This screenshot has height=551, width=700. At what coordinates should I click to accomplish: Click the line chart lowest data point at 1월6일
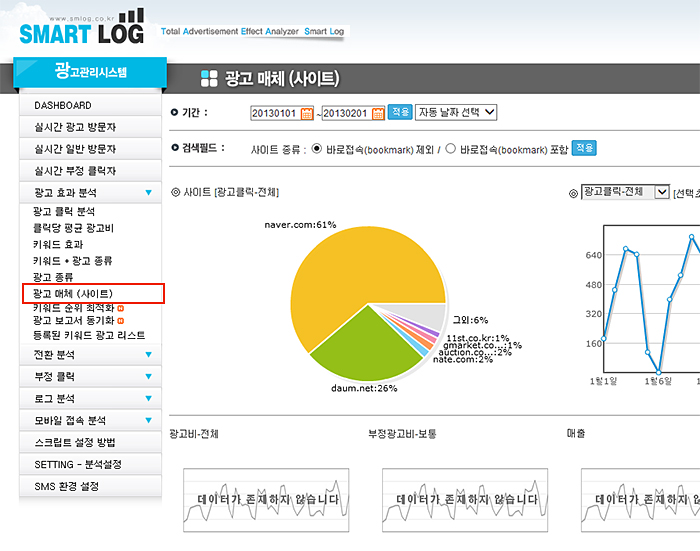pos(658,372)
